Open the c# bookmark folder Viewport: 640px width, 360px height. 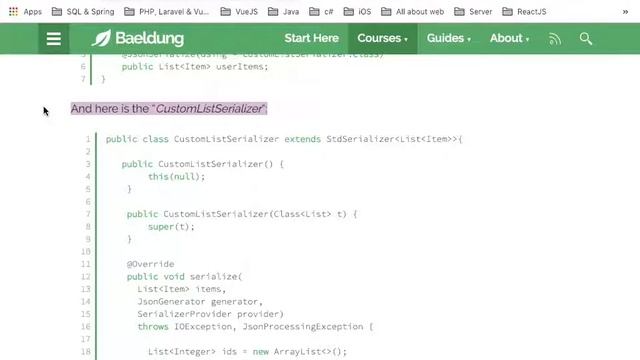321,12
